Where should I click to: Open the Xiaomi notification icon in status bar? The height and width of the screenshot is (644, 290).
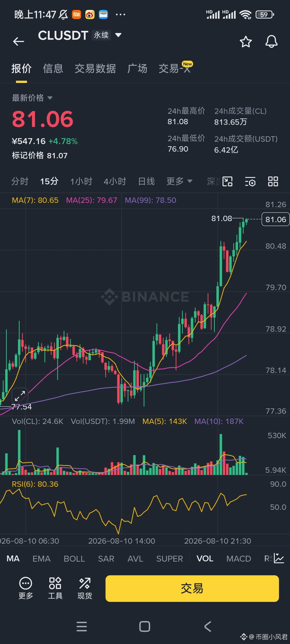(x=77, y=14)
